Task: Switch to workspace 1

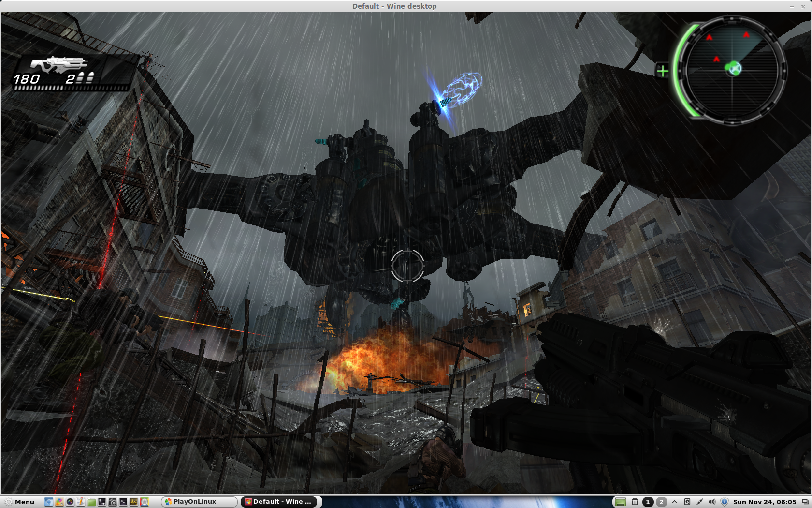Action: click(x=648, y=502)
